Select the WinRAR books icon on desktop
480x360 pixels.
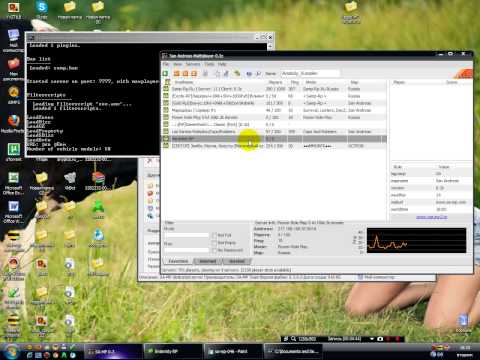pyautogui.click(x=98, y=181)
